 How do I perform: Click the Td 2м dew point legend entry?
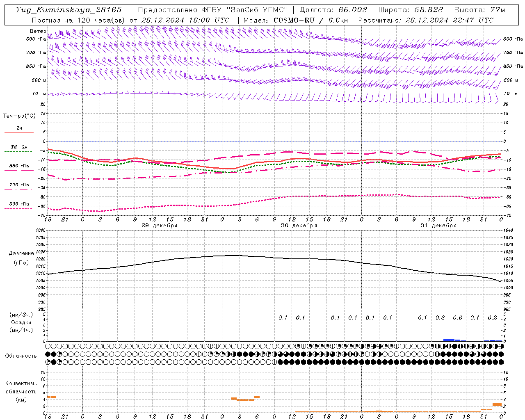point(19,148)
